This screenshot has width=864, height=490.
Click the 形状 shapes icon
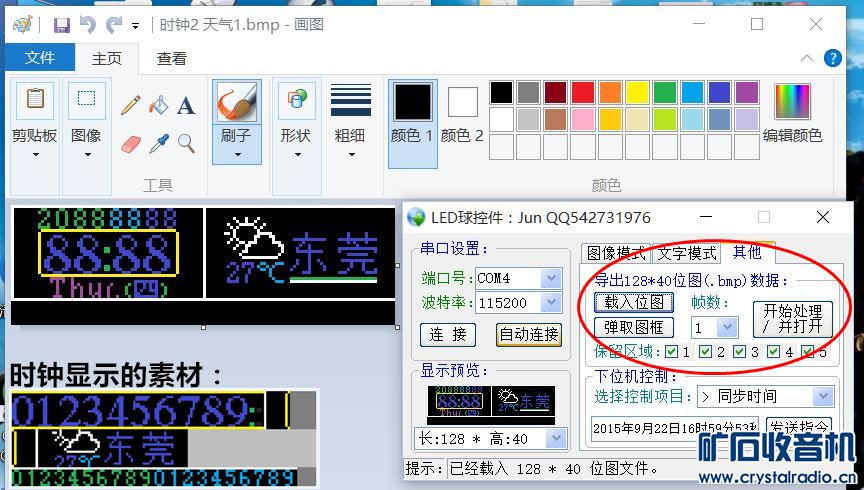(296, 100)
